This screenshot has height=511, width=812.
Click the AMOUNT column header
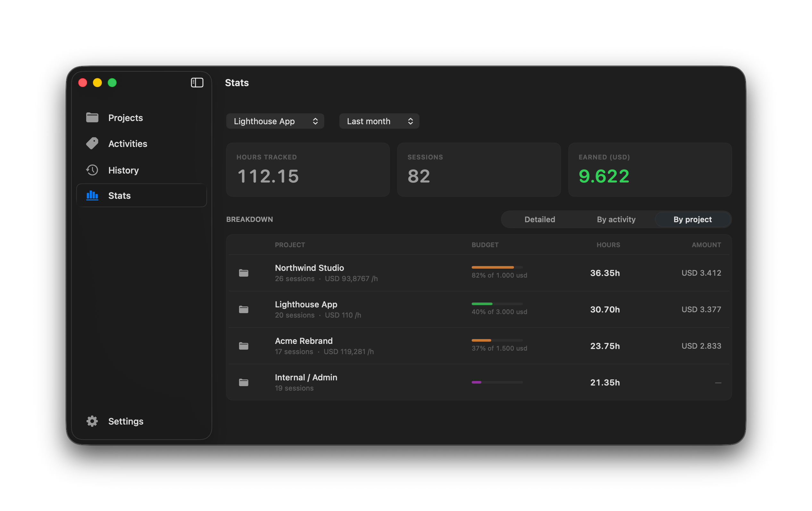point(707,245)
